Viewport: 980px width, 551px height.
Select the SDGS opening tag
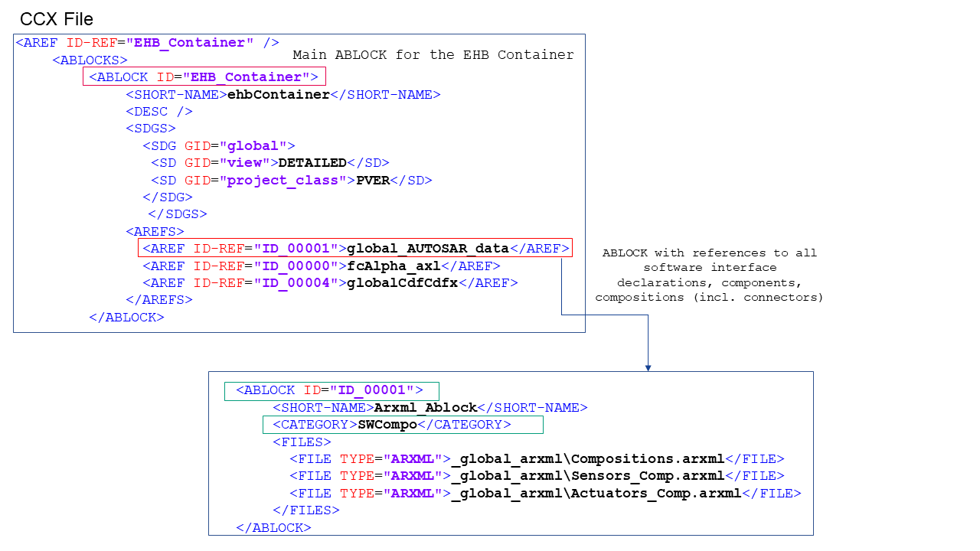coord(150,128)
